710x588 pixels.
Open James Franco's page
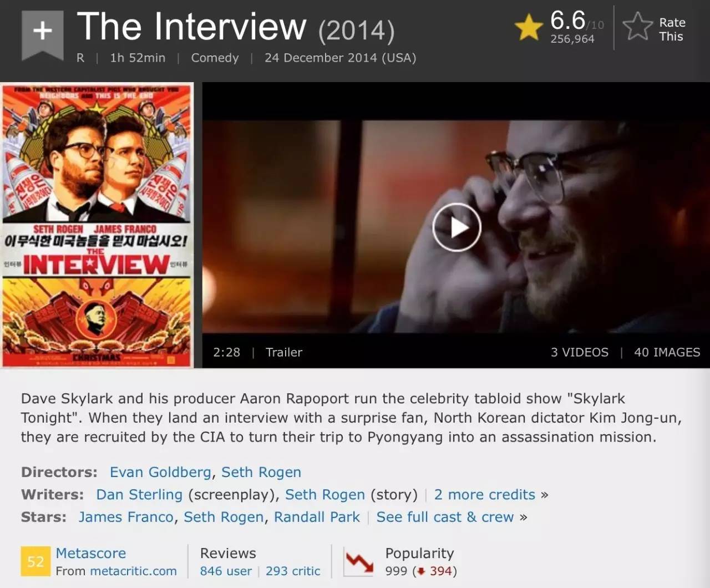pyautogui.click(x=126, y=517)
